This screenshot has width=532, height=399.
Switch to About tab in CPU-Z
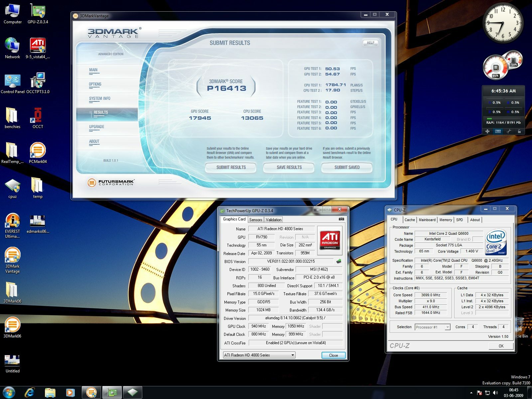coord(475,220)
